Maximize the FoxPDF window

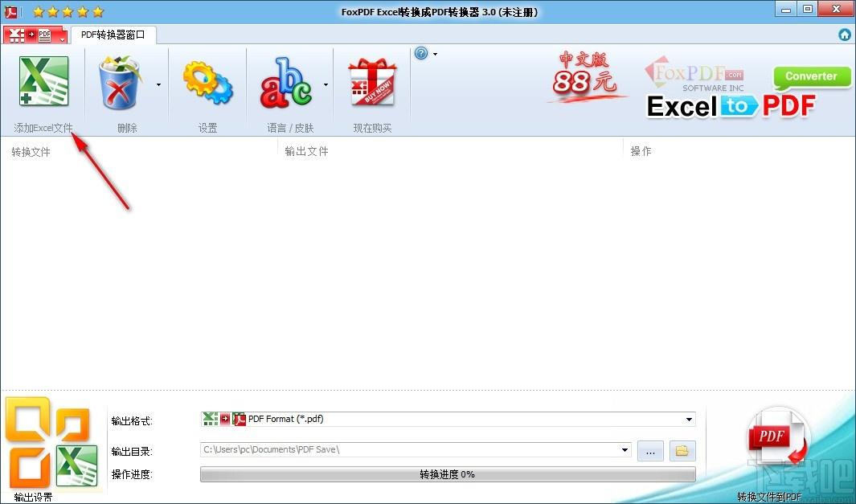tap(808, 9)
